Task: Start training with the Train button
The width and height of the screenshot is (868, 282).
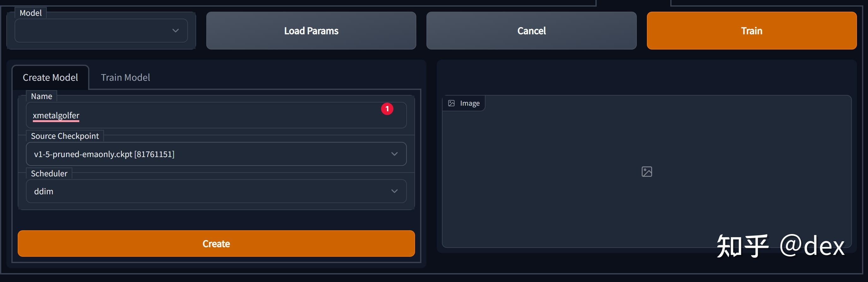Action: [x=751, y=31]
